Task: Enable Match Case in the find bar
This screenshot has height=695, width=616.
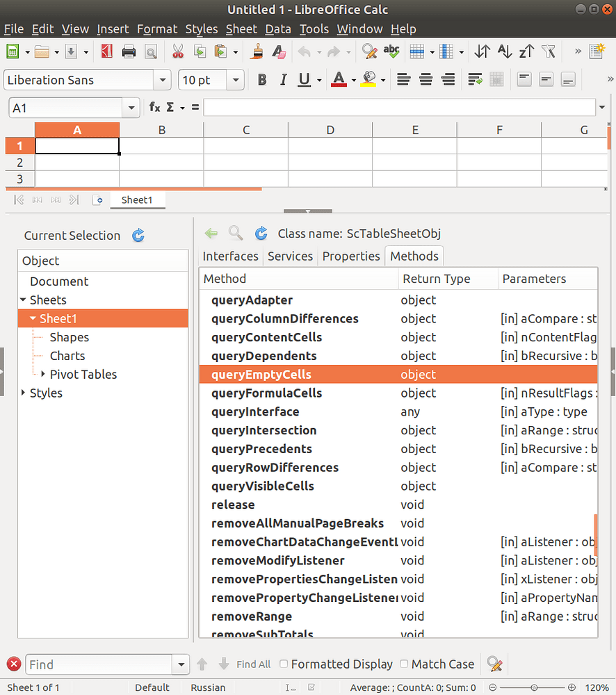Action: 404,664
